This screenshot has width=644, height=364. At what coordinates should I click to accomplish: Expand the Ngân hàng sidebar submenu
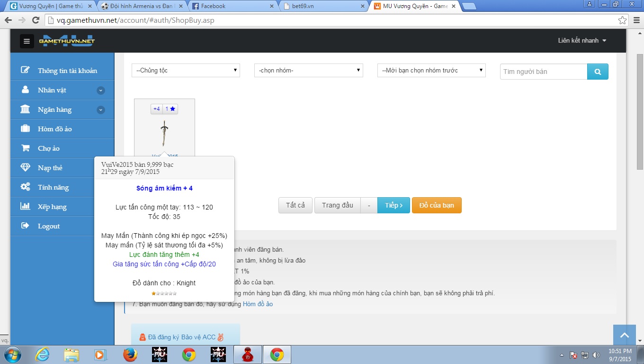point(100,110)
